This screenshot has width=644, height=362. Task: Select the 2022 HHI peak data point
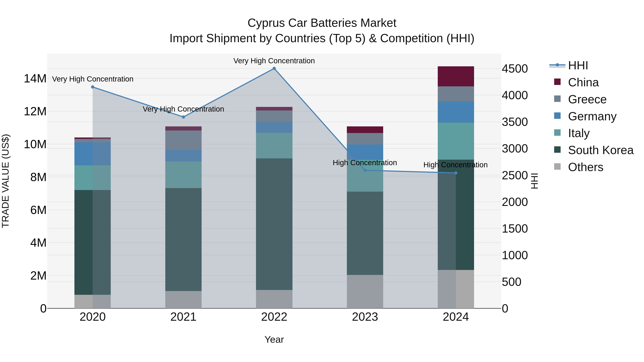click(x=274, y=68)
